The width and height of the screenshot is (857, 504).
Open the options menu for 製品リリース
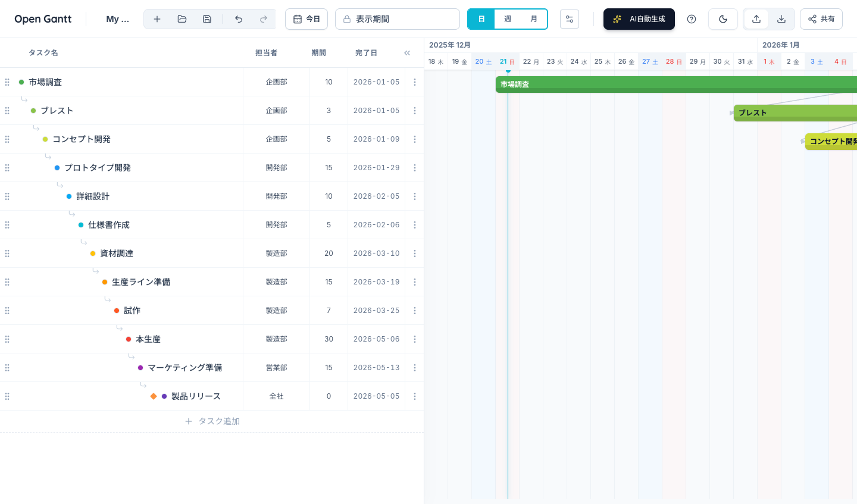click(414, 396)
